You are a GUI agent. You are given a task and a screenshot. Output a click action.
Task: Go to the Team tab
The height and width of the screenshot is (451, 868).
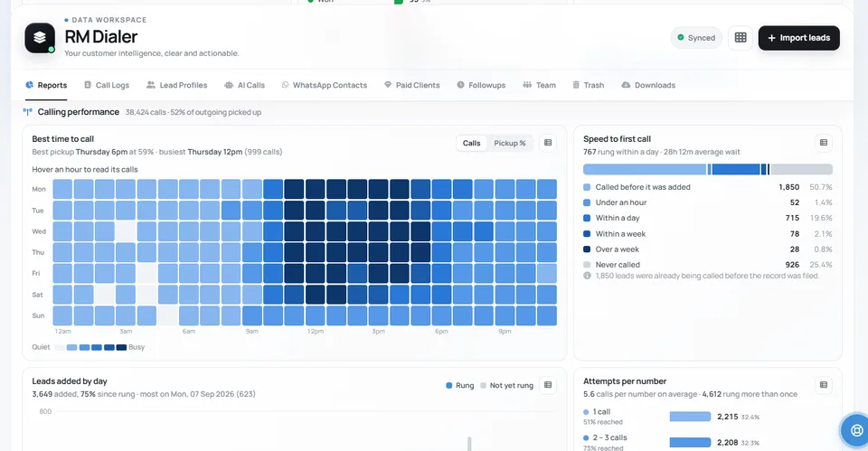[x=539, y=85]
